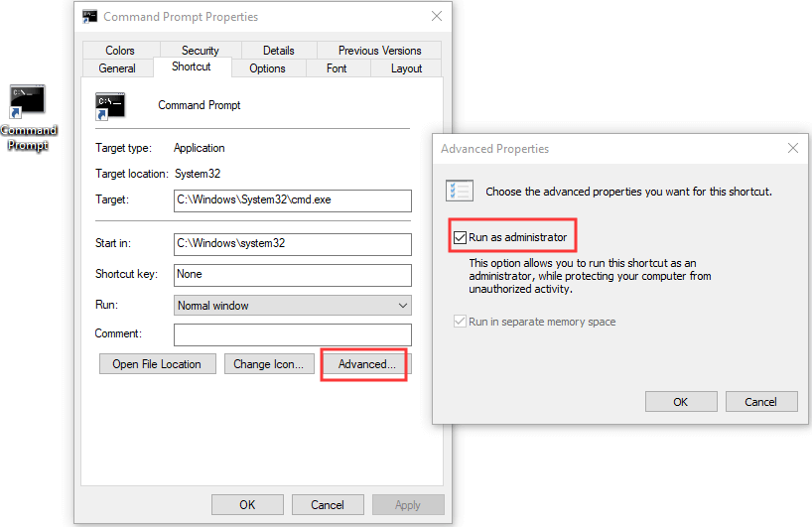This screenshot has height=527, width=812.
Task: Click the title bar icon of Command Prompt Properties
Action: 90,17
